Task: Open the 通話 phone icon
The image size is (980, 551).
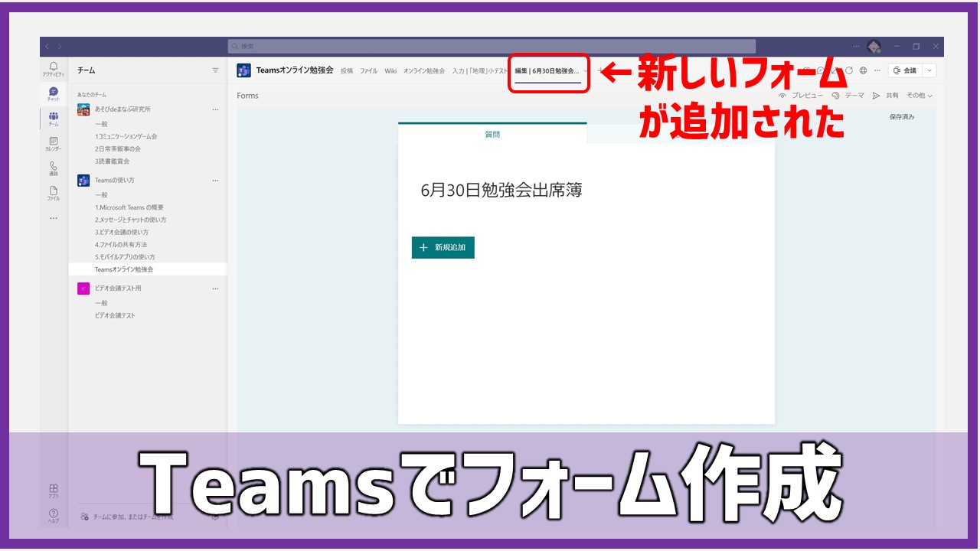Action: pyautogui.click(x=54, y=168)
